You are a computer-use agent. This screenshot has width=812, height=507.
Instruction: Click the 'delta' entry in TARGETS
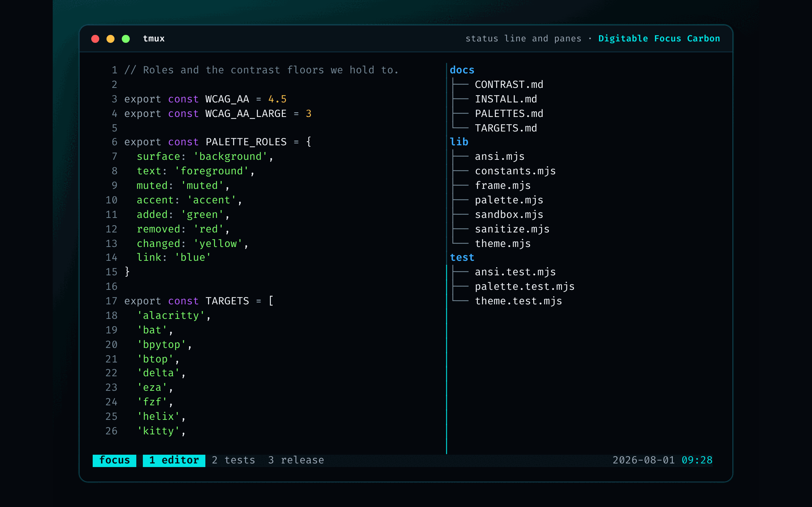pos(158,373)
